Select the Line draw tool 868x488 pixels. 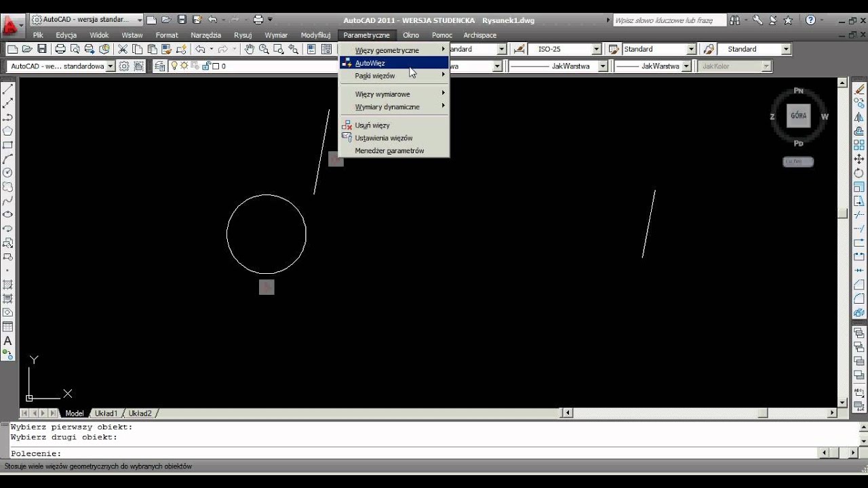(x=7, y=89)
